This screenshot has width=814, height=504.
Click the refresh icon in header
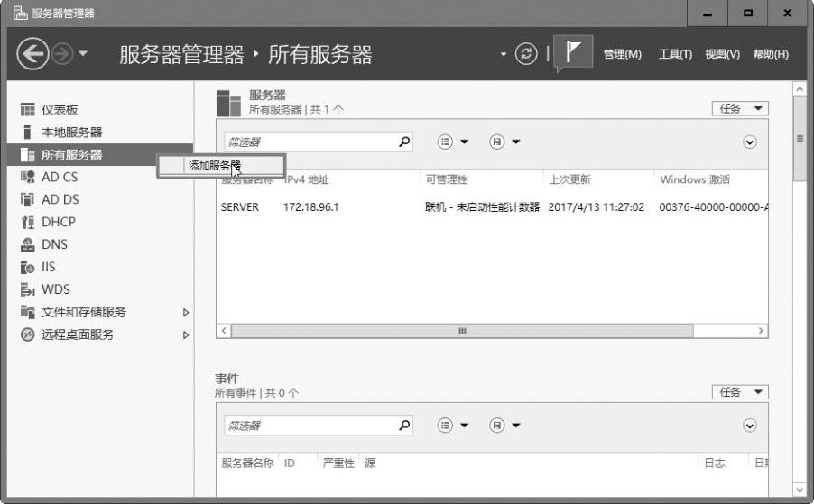pos(526,53)
